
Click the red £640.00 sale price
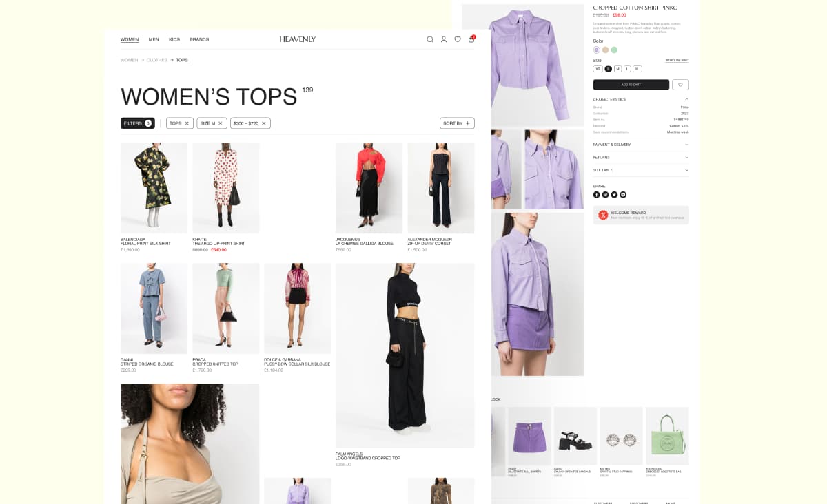(218, 250)
